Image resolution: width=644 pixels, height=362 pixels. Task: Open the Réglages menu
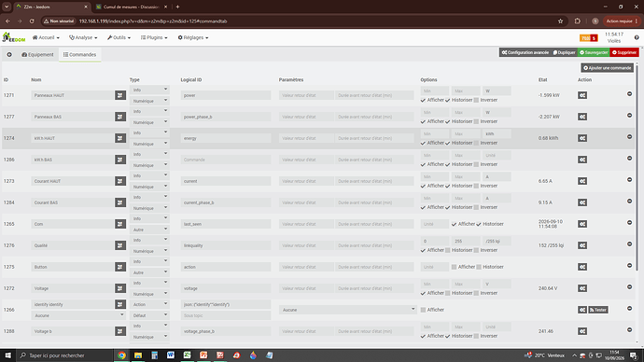pos(193,37)
